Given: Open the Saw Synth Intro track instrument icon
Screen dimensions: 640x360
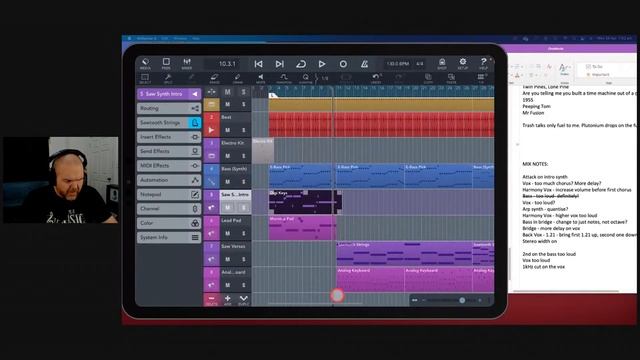Looking at the screenshot, I should 211,208.
